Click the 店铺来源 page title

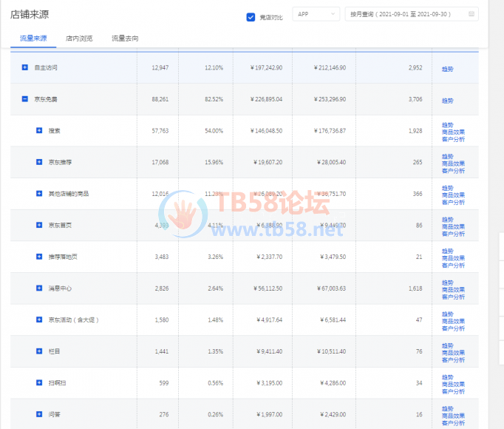(x=30, y=15)
